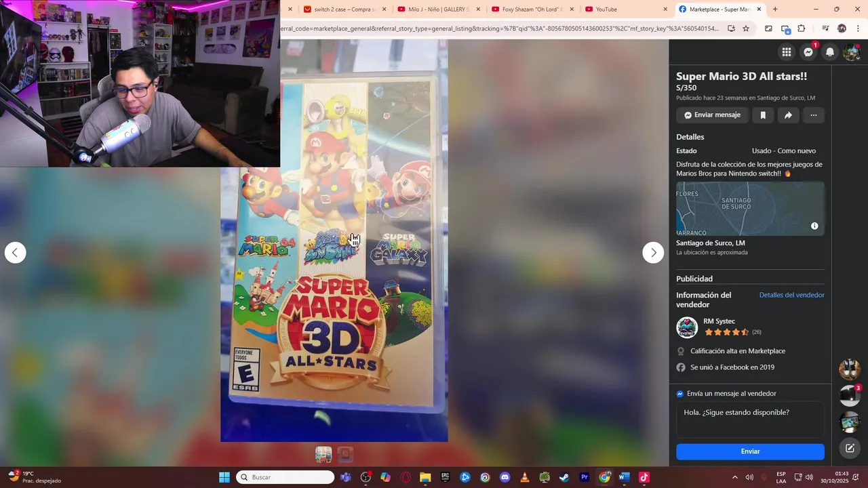Open the Chrome profile avatar
Viewport: 868px width, 488px height.
(842, 28)
